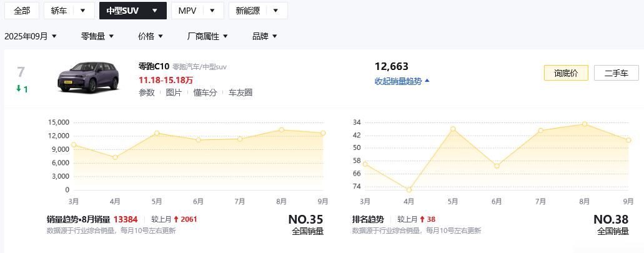
Task: Click the 零跑C10 car thumbnail
Action: click(x=88, y=77)
